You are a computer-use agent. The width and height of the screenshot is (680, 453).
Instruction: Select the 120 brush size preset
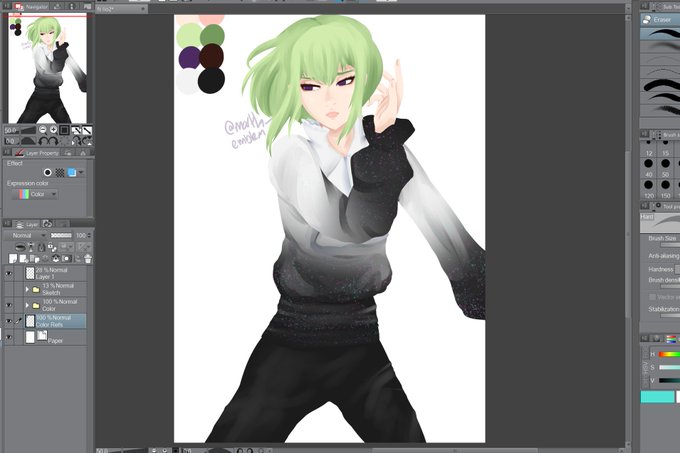click(x=648, y=188)
